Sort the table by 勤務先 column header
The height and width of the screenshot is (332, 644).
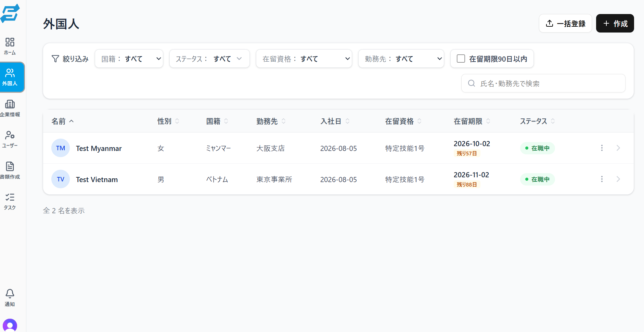tap(271, 121)
